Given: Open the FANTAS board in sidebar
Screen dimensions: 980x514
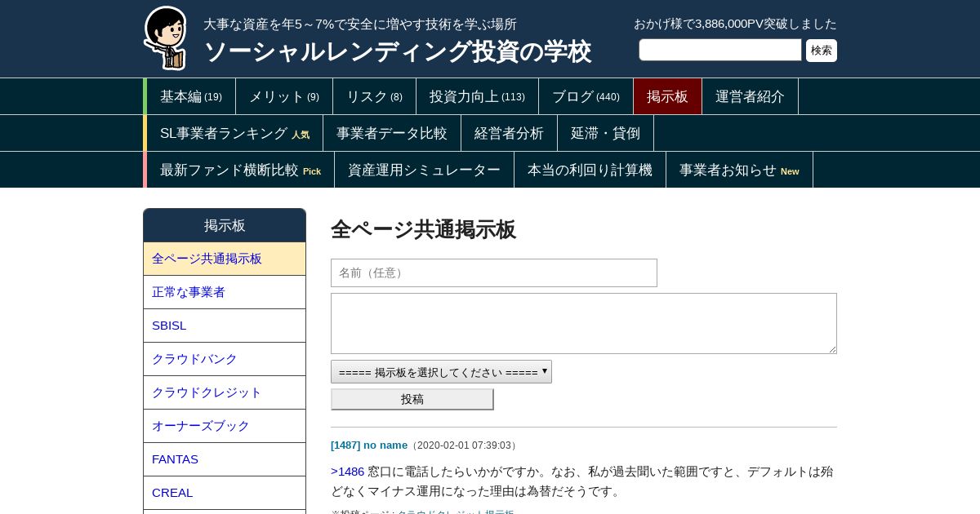Looking at the screenshot, I should pyautogui.click(x=225, y=459).
